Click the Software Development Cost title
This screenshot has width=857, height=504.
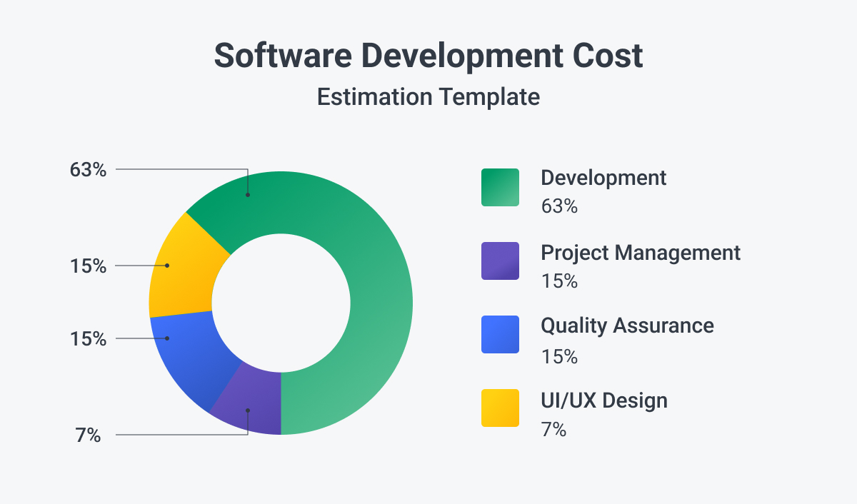point(428,56)
